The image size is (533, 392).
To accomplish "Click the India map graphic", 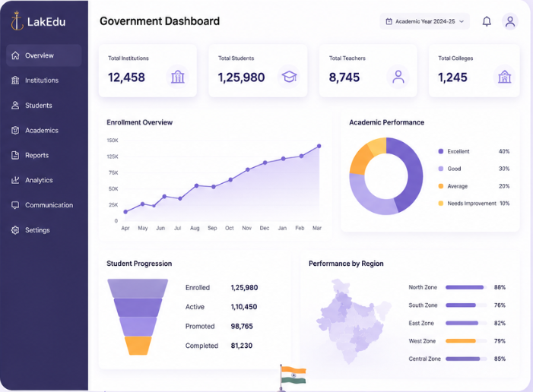I will tap(354, 321).
